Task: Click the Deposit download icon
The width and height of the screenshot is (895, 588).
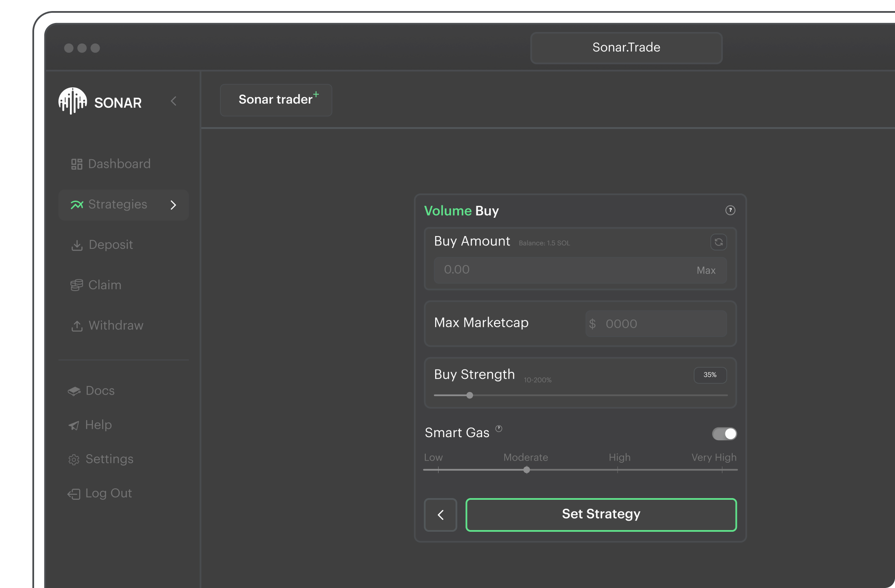Action: (77, 245)
